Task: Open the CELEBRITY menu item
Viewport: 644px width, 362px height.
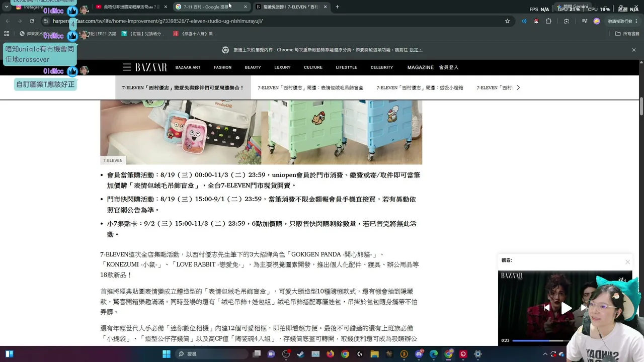Action: click(x=382, y=67)
